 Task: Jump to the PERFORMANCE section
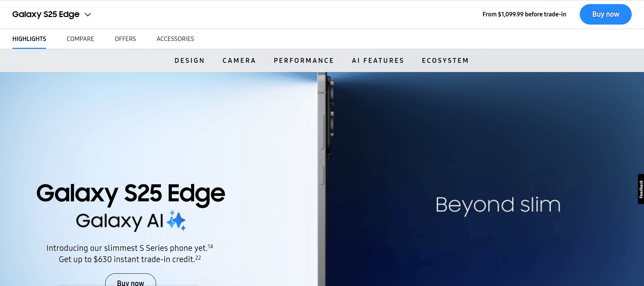[304, 60]
